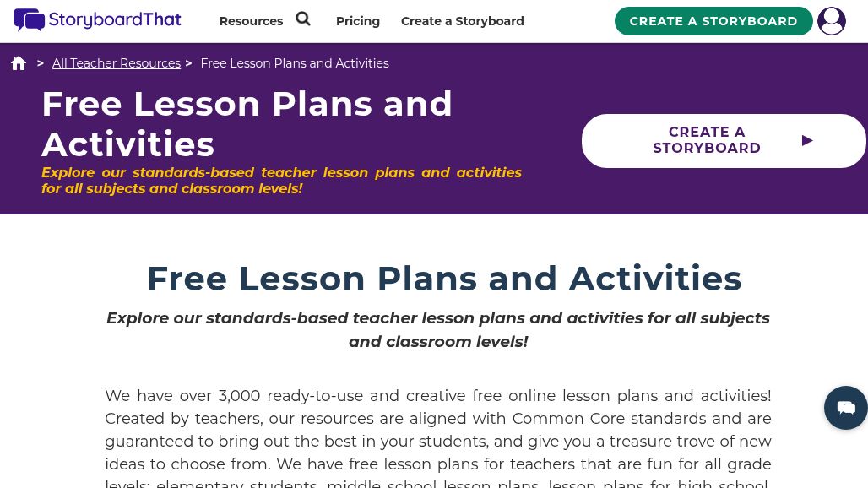
Task: Click the StoryboardThat speech bubble logo icon
Action: (29, 20)
